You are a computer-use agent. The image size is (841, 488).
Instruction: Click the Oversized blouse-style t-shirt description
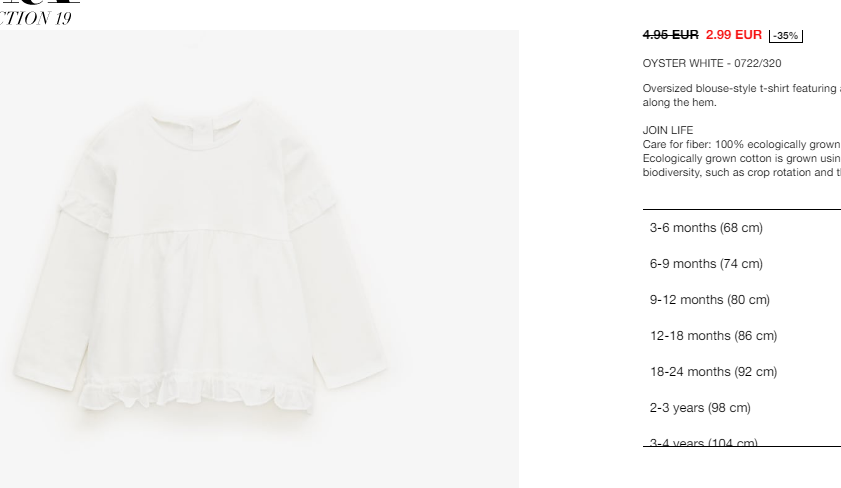pyautogui.click(x=742, y=88)
